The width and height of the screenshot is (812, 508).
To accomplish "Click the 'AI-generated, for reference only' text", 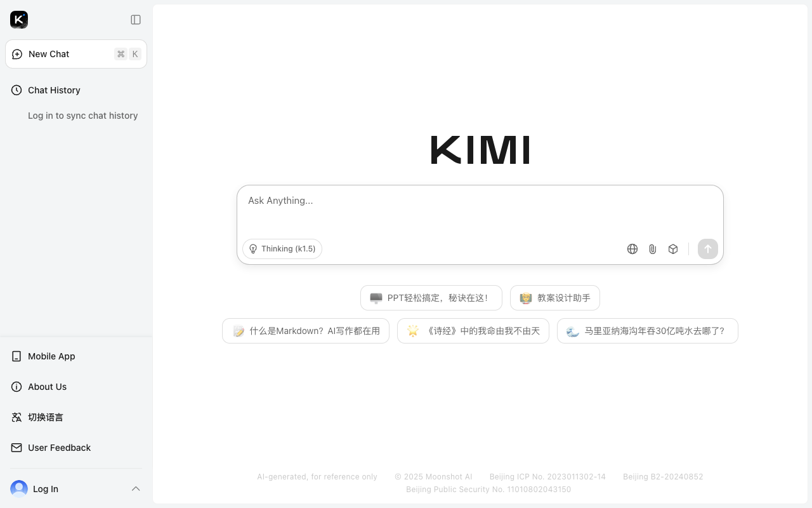I will pyautogui.click(x=317, y=477).
